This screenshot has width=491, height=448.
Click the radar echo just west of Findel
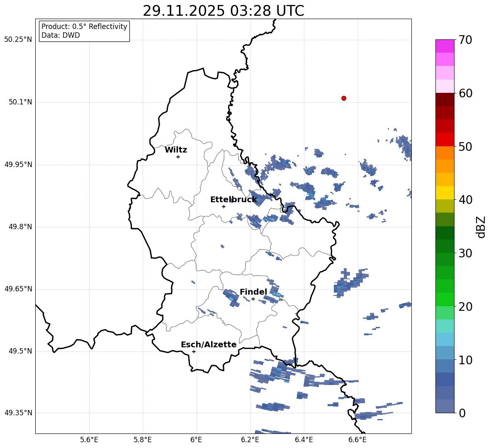click(231, 298)
